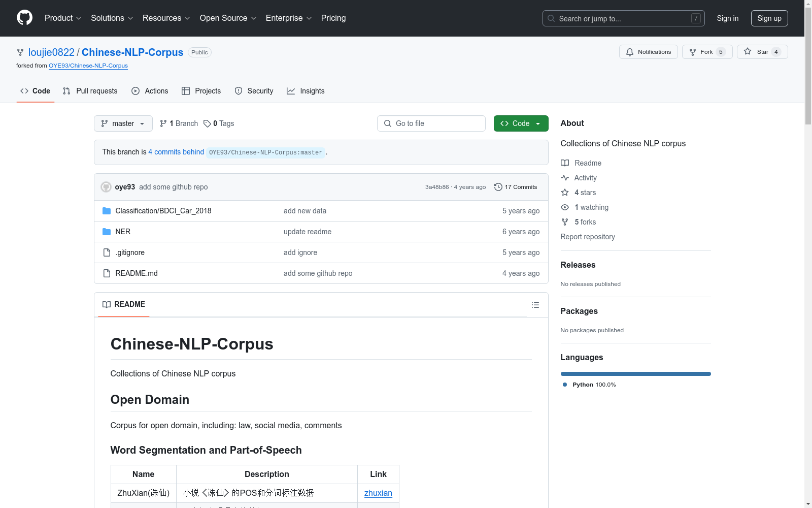This screenshot has height=508, width=812.
Task: Click the tag icon beside Tags
Action: [x=207, y=123]
